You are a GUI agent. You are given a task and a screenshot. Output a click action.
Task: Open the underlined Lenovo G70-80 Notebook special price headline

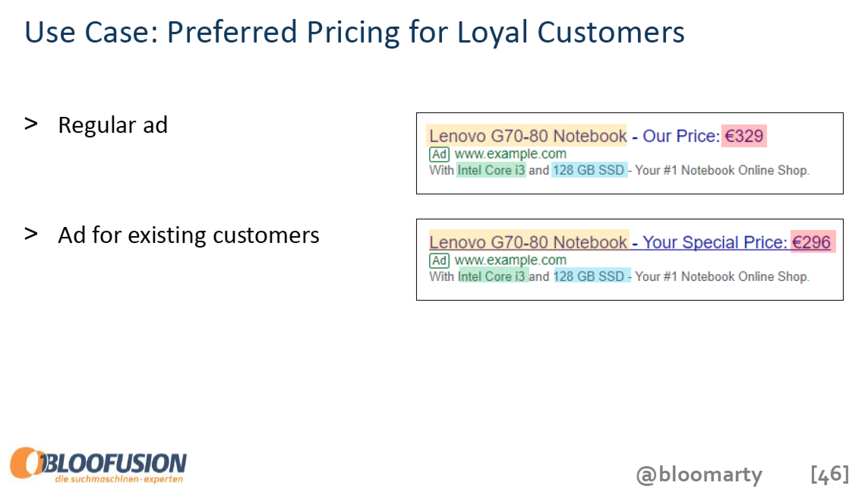tap(630, 242)
